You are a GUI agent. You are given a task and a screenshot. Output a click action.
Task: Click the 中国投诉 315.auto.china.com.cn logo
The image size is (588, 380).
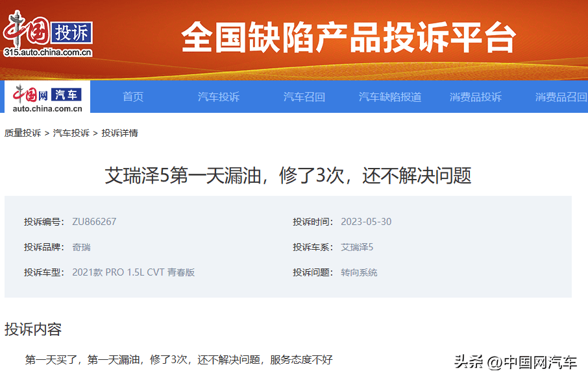pyautogui.click(x=47, y=35)
